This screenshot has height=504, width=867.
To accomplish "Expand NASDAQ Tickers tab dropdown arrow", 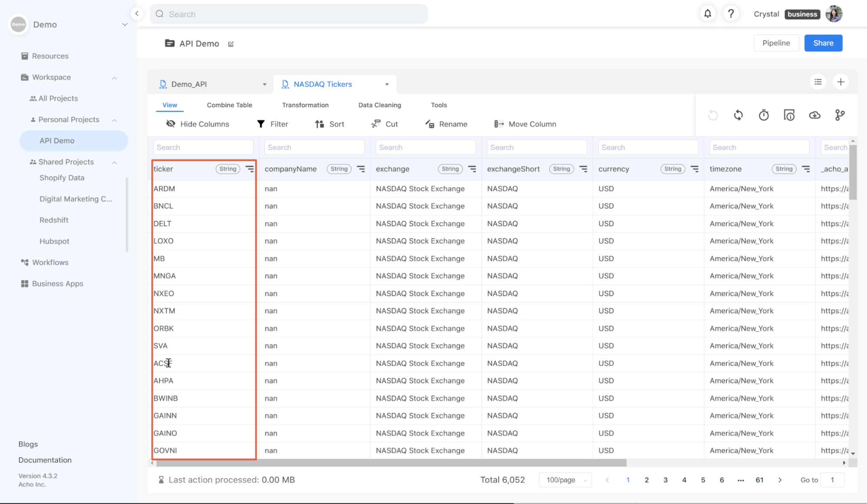I will coord(387,85).
